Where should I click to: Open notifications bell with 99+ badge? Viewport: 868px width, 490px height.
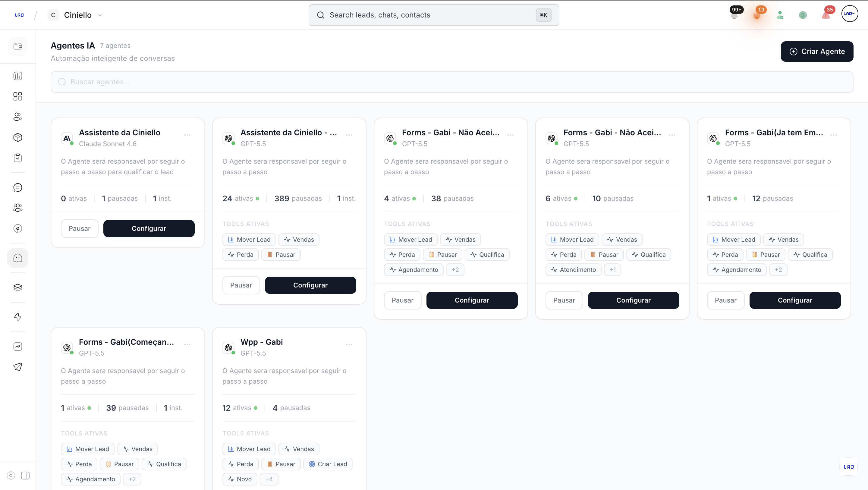click(734, 14)
